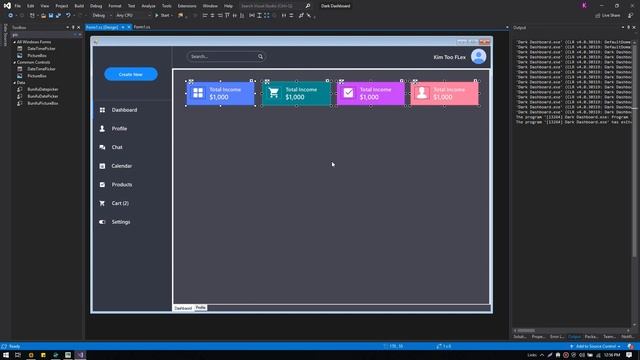
Task: Open the Project menu
Action: [62, 6]
